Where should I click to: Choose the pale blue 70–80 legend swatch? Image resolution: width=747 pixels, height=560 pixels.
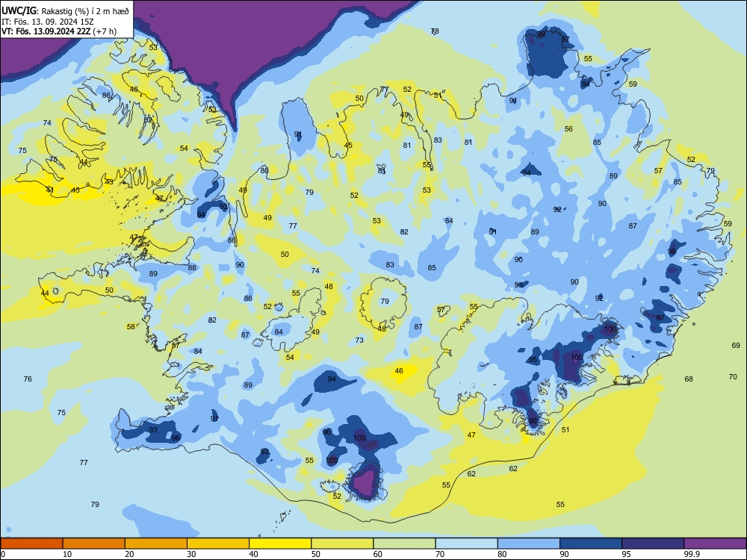tap(466, 544)
